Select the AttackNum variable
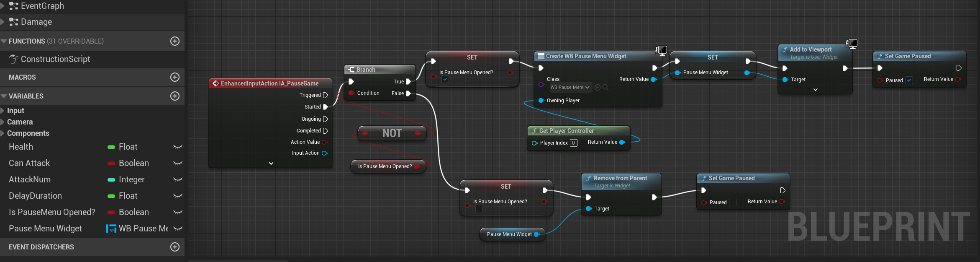The height and width of the screenshot is (262, 980). [x=30, y=179]
